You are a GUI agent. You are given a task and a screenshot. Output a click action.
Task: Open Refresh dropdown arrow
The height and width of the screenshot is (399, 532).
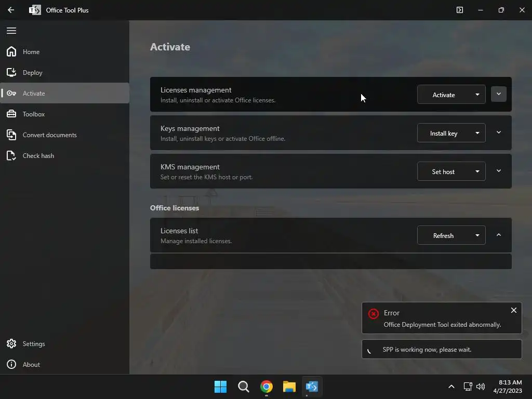(x=477, y=235)
